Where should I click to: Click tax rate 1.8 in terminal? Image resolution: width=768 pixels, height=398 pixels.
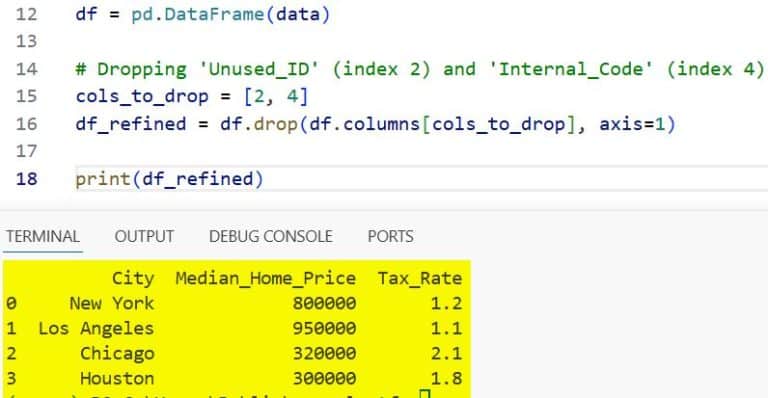click(x=446, y=378)
